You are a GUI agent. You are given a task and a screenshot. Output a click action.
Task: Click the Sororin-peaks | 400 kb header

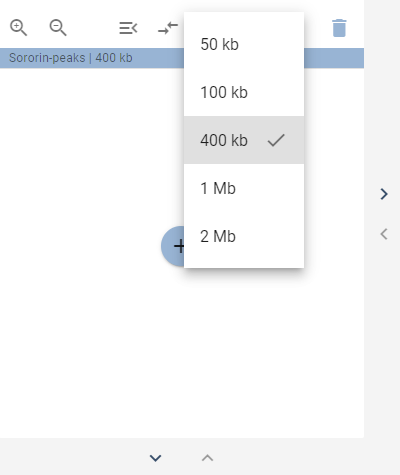click(x=71, y=58)
